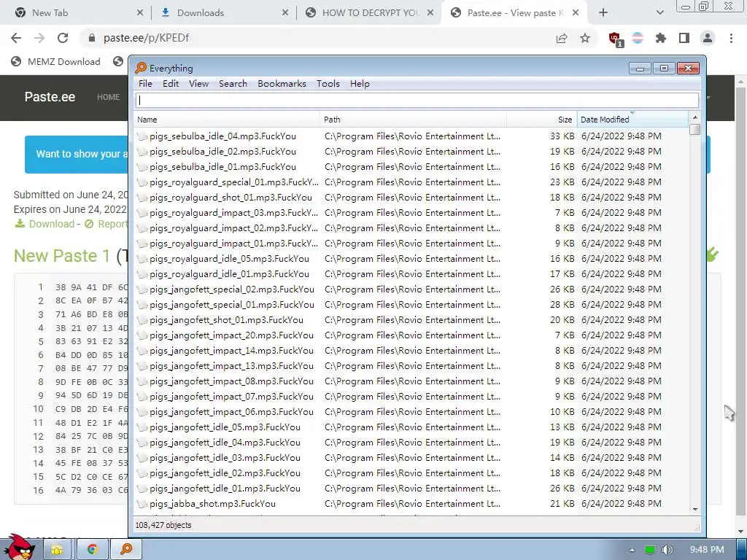This screenshot has width=747, height=560.
Task: Open a new Chrome tab with plus
Action: [x=603, y=13]
